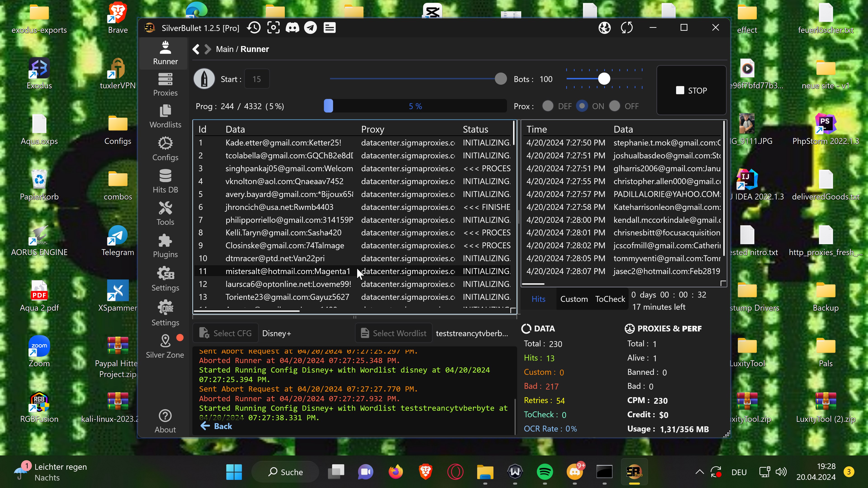Click the screenshot capture icon in the title bar
The image size is (868, 488).
point(273,28)
